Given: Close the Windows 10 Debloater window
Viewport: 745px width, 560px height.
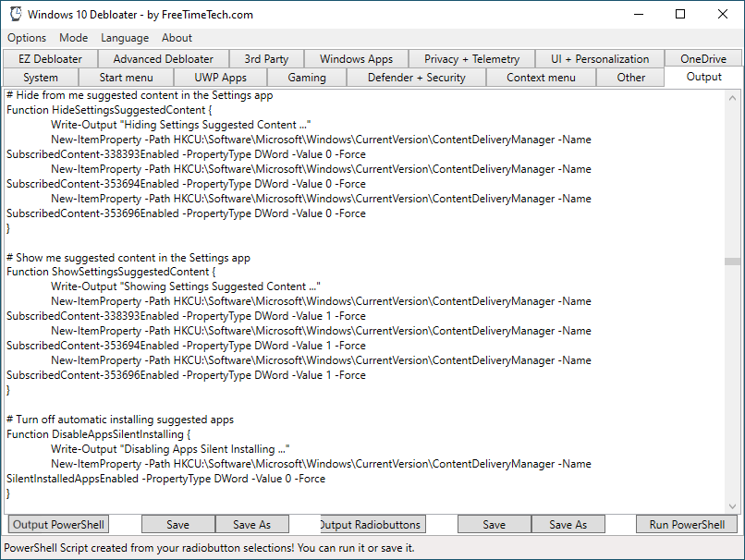Looking at the screenshot, I should tap(723, 14).
